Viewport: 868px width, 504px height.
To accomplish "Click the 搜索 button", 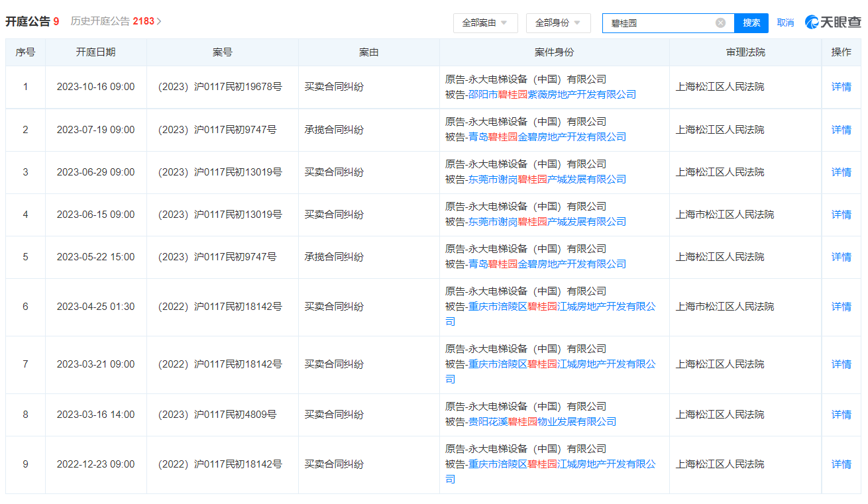I will coord(751,23).
